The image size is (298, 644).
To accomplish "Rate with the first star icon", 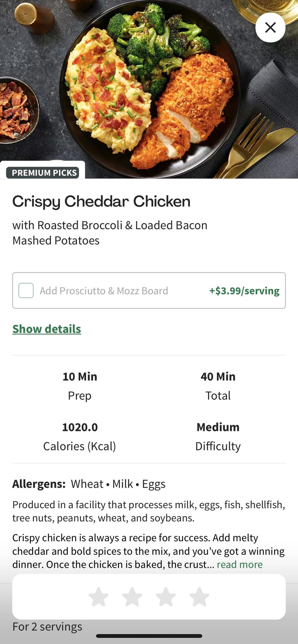I will (x=99, y=597).
